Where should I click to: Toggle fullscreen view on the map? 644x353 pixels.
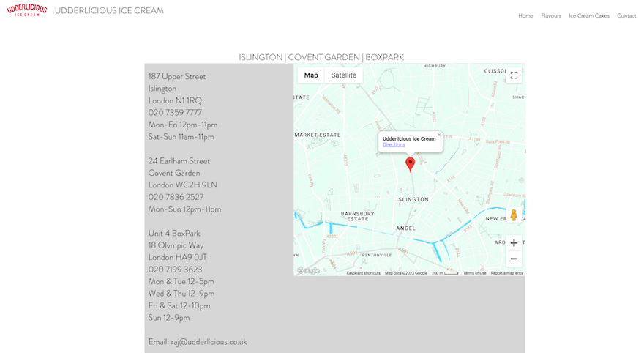514,75
